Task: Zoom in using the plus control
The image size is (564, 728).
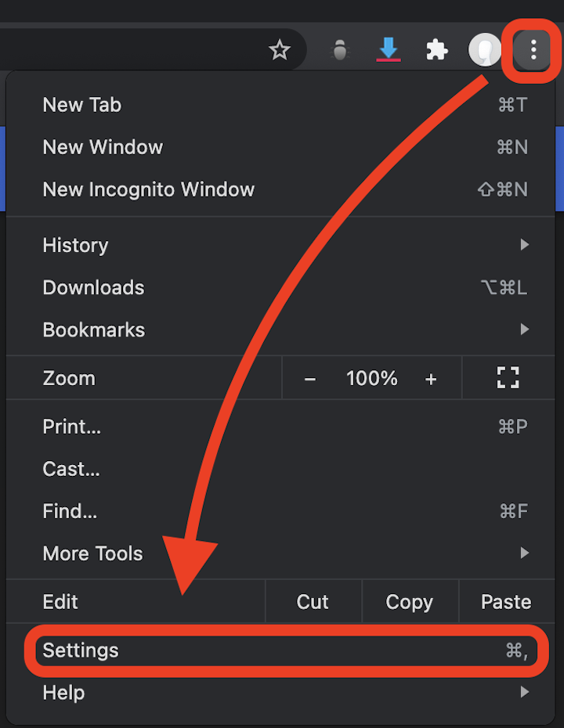Action: coord(431,378)
